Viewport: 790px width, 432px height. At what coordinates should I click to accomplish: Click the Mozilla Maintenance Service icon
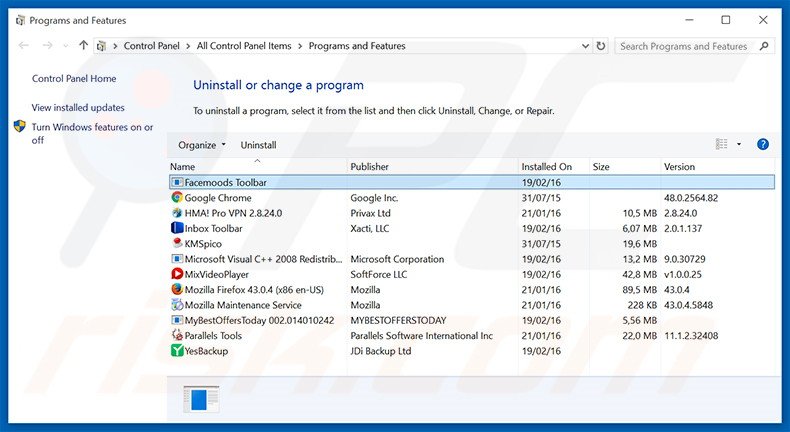click(x=177, y=305)
